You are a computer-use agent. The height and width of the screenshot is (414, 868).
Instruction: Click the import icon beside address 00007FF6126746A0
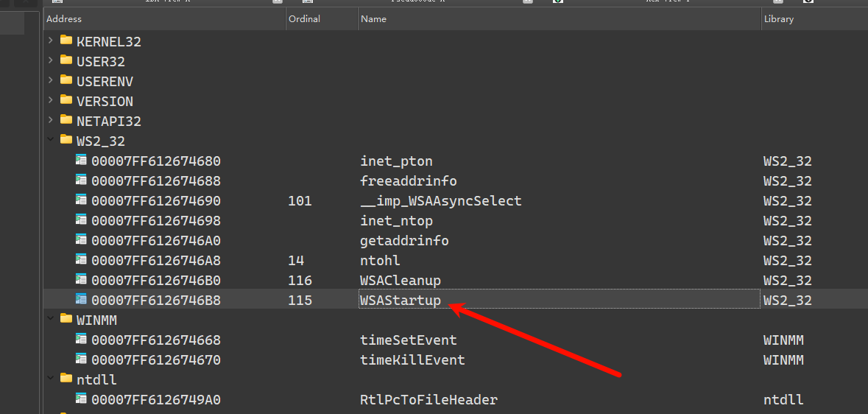(82, 241)
